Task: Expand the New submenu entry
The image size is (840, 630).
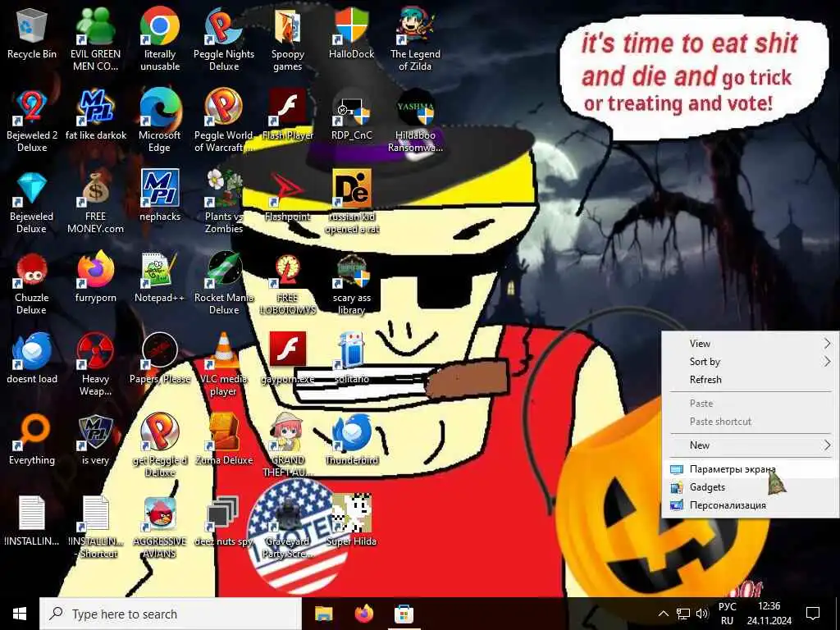Action: pyautogui.click(x=751, y=445)
